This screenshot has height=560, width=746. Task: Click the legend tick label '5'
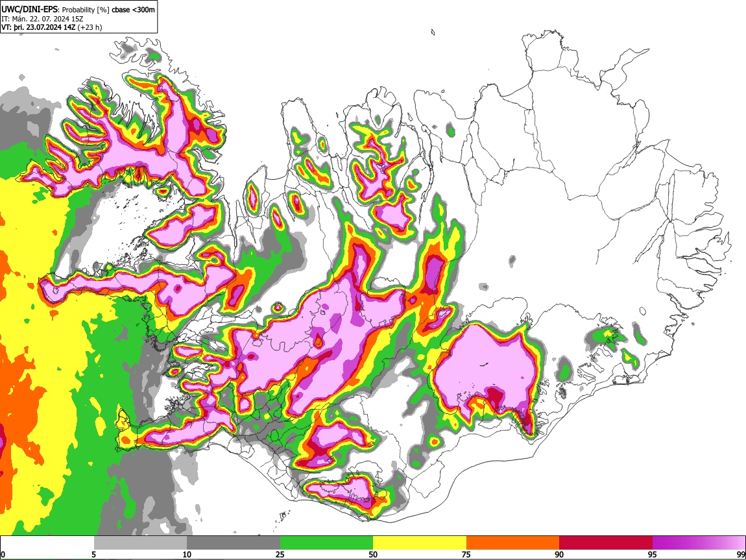coord(93,554)
